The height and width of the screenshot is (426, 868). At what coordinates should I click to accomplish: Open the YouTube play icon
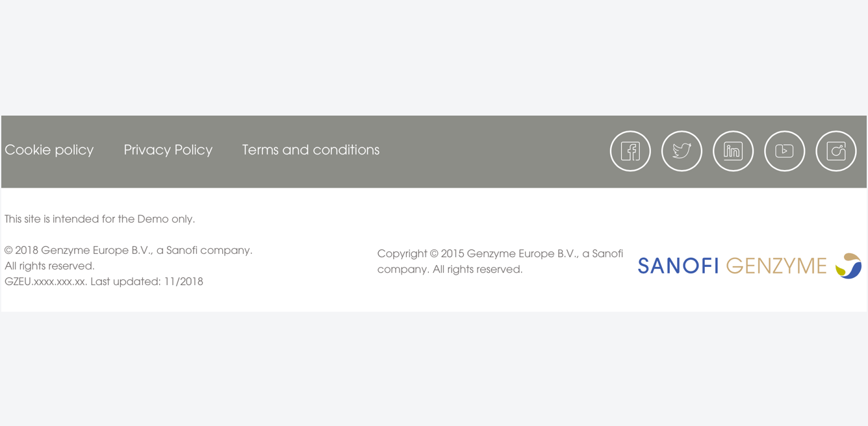coord(784,151)
